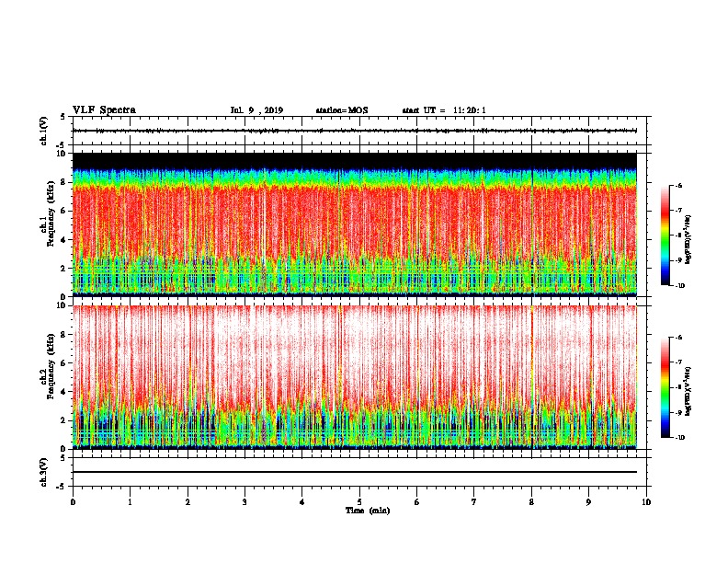Click the "ch.1(V)" axis label
Viewport: 728px width, 563px height.
[44, 131]
